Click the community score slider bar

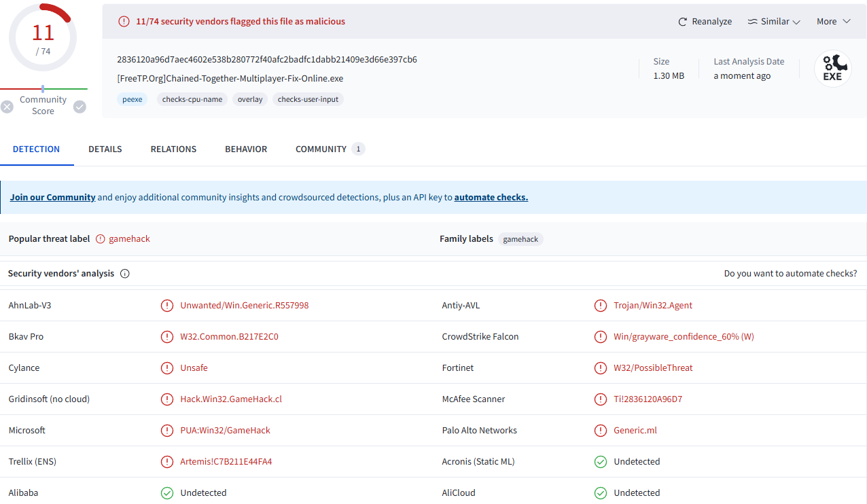click(43, 89)
